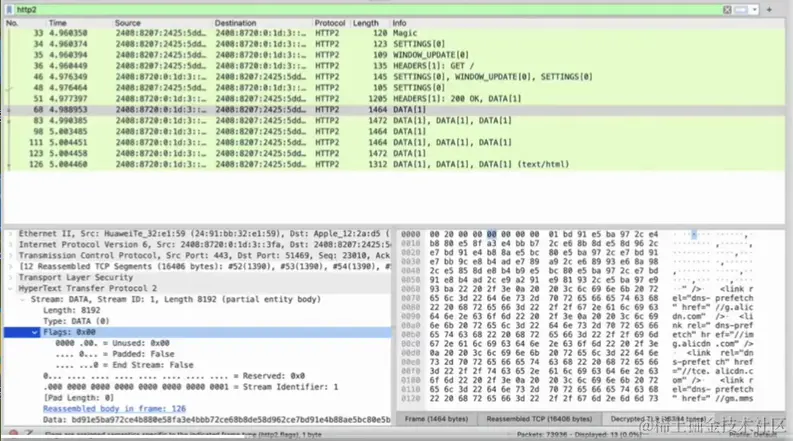Clear the http2 display filter
This screenshot has width=793, height=441.
tap(727, 10)
